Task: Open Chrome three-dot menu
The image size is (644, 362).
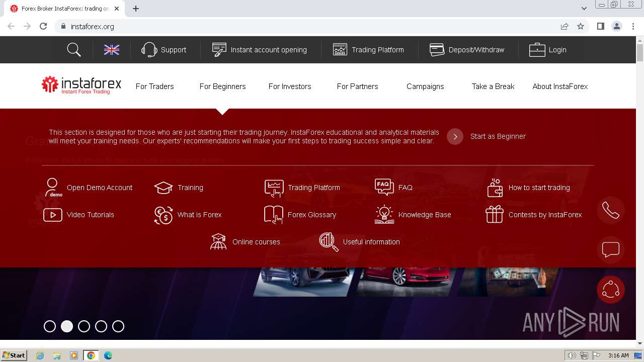Action: 633,26
